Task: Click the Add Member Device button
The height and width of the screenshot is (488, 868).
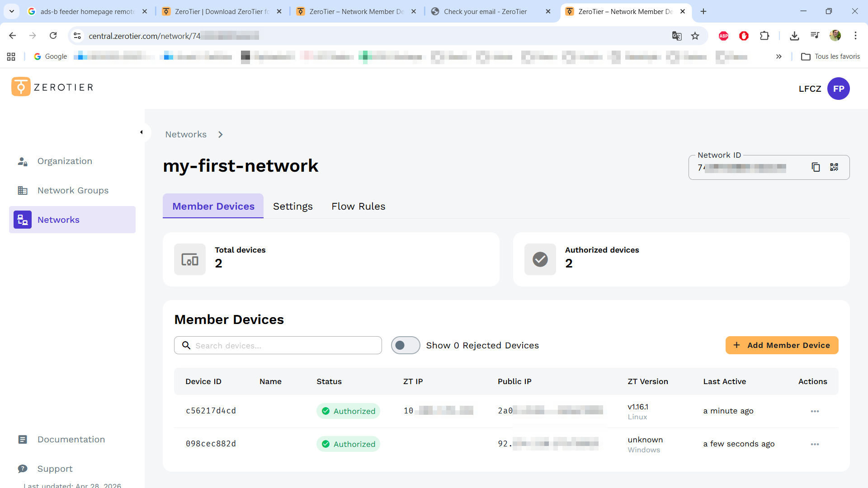Action: (782, 346)
